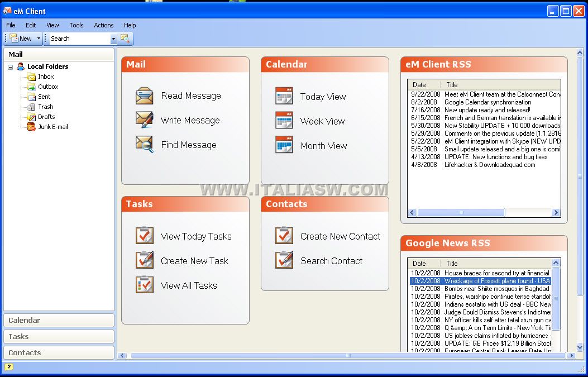Select the Junk E-mail folder label
The height and width of the screenshot is (377, 588).
click(53, 127)
